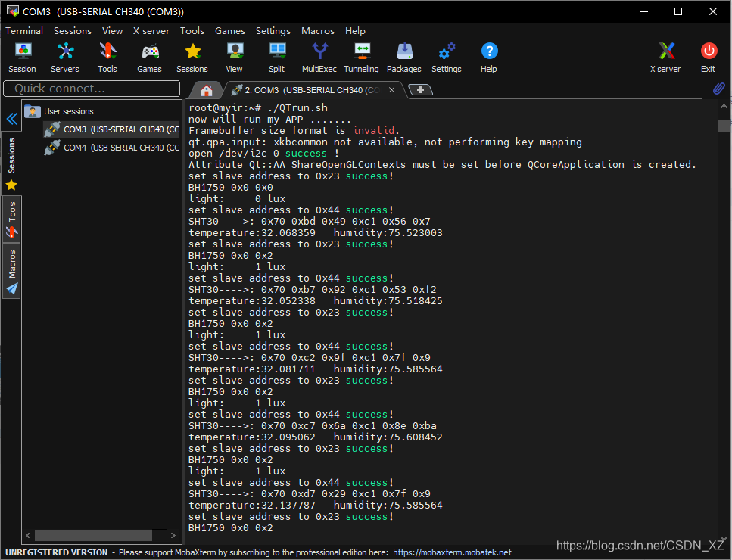Screen dimensions: 732x560
Task: Open the Settings menu
Action: [x=273, y=31]
